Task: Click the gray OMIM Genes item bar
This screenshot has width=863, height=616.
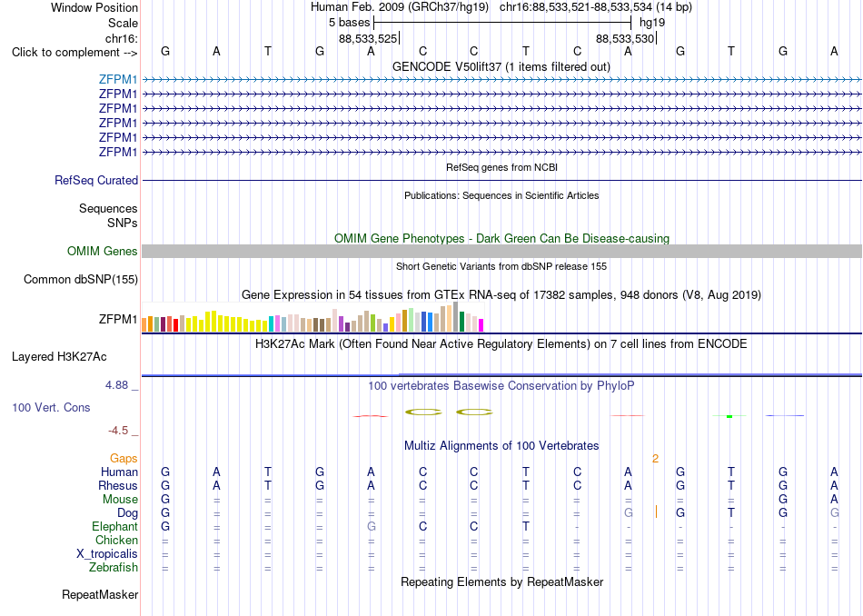Action: (501, 251)
